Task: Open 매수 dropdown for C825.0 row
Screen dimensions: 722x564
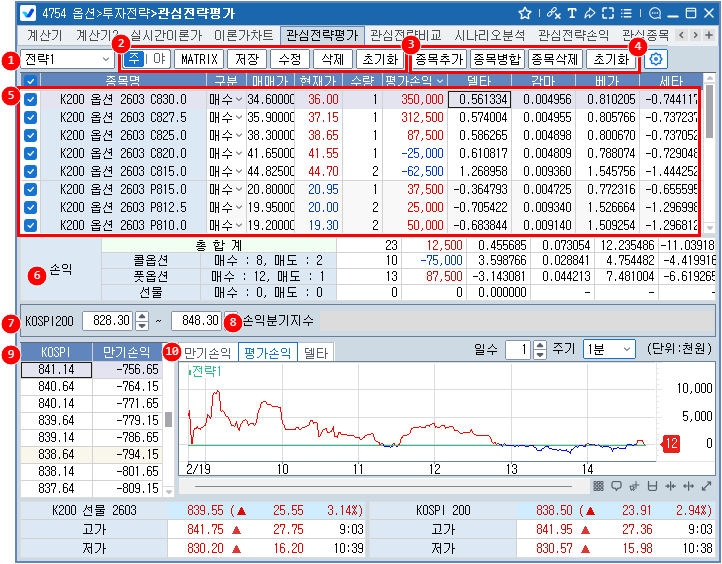Action: pyautogui.click(x=237, y=135)
